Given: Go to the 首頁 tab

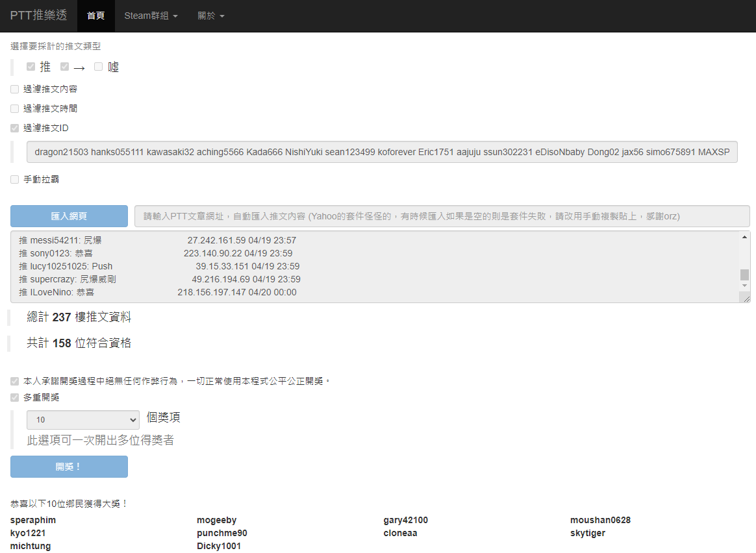Looking at the screenshot, I should 95,16.
